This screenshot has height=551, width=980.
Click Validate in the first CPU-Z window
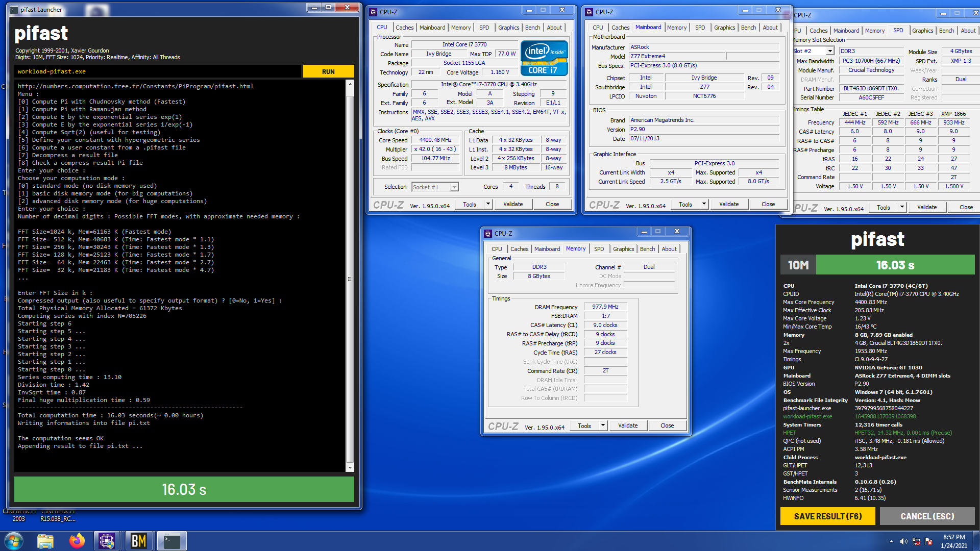pyautogui.click(x=512, y=204)
